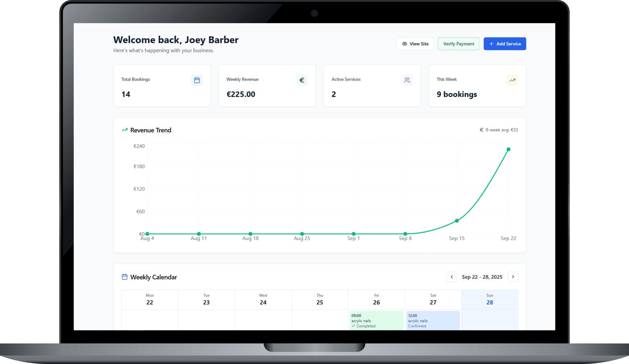Select the Sat 27 calendar column header
The image size is (629, 364).
433,299
